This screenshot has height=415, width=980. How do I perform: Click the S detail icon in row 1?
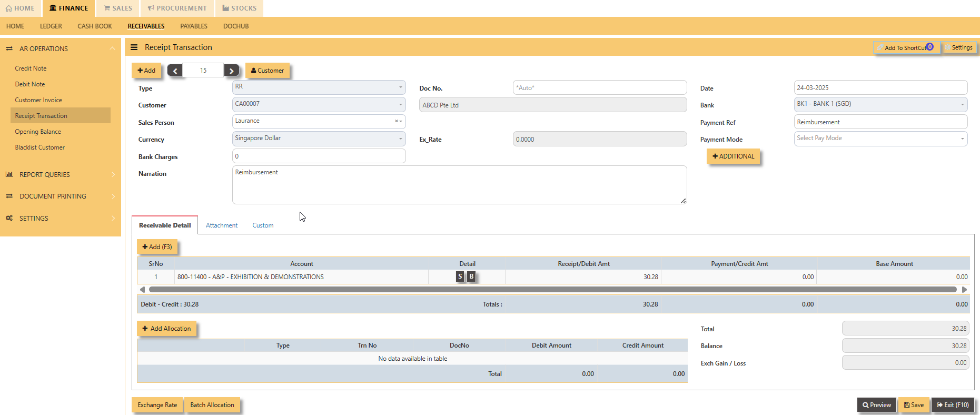460,276
